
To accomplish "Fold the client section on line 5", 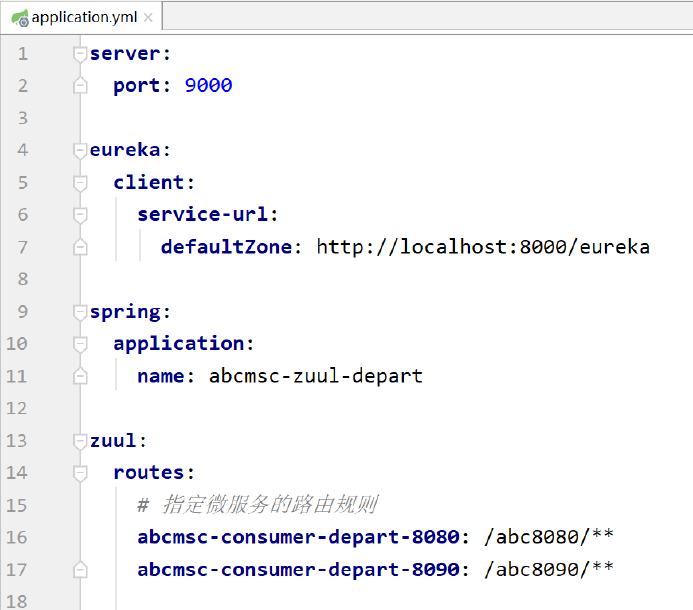I will (80, 183).
